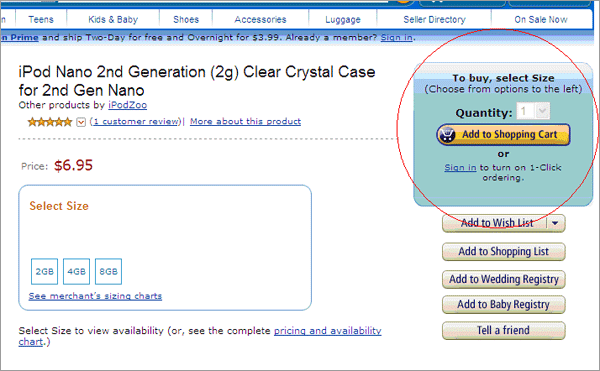Click the five-star rating icons

point(50,122)
